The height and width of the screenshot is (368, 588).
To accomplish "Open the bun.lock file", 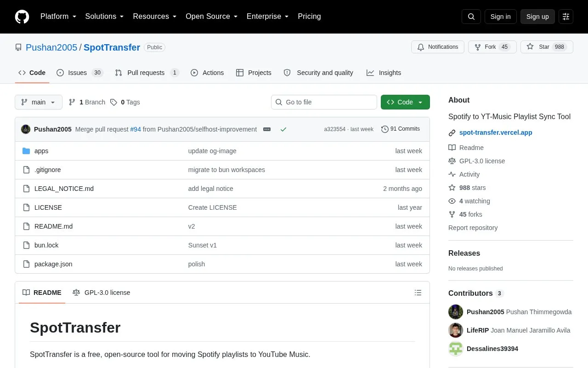I will coord(46,245).
